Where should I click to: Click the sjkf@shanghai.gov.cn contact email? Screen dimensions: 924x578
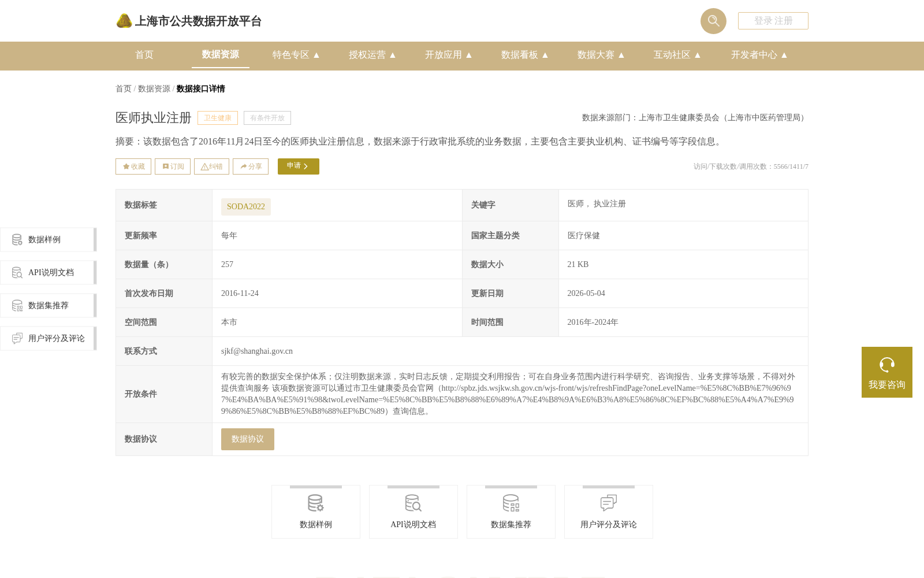coord(257,351)
